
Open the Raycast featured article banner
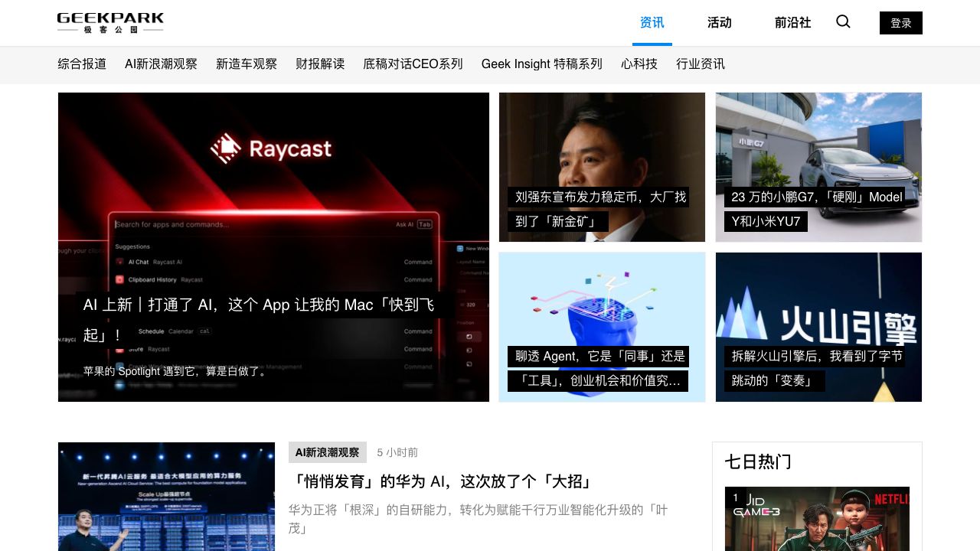[273, 246]
